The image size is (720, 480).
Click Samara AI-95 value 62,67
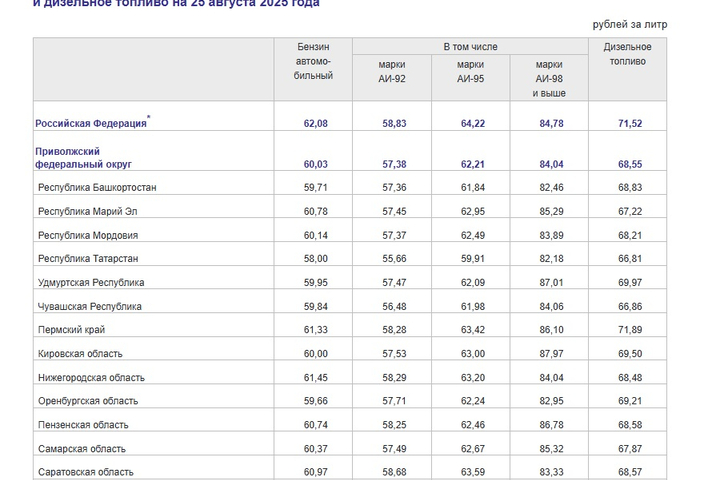(x=472, y=449)
